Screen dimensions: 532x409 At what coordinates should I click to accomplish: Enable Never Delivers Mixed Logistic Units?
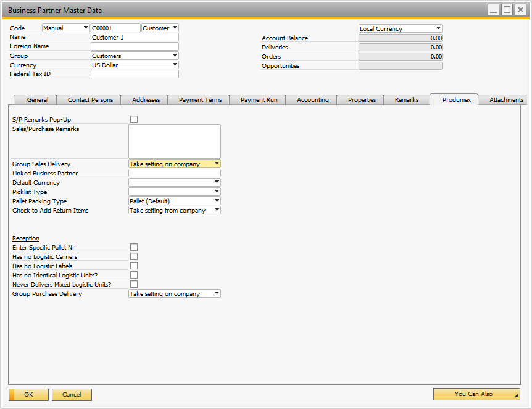click(x=134, y=284)
